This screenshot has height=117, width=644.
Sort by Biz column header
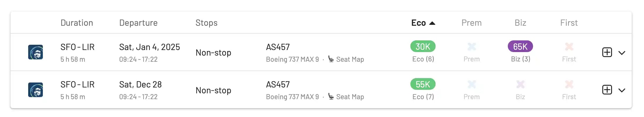pyautogui.click(x=520, y=23)
